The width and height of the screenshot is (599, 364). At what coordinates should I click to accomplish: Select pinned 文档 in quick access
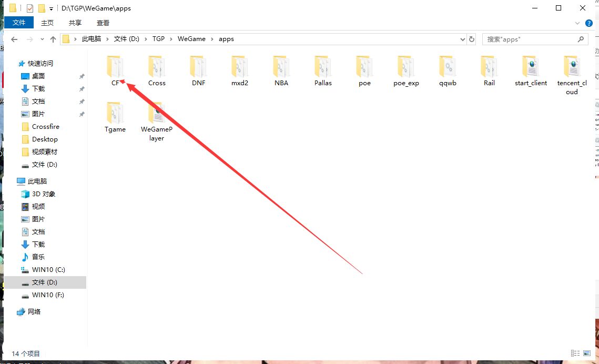tap(38, 101)
